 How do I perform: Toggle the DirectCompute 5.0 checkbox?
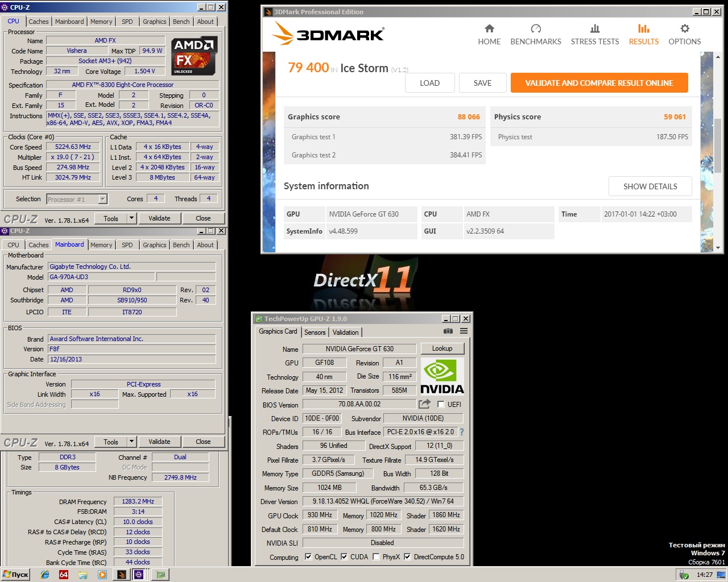point(407,556)
